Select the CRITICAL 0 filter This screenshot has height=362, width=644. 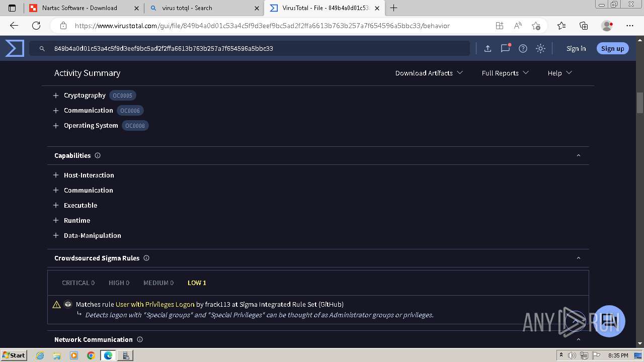click(x=78, y=283)
